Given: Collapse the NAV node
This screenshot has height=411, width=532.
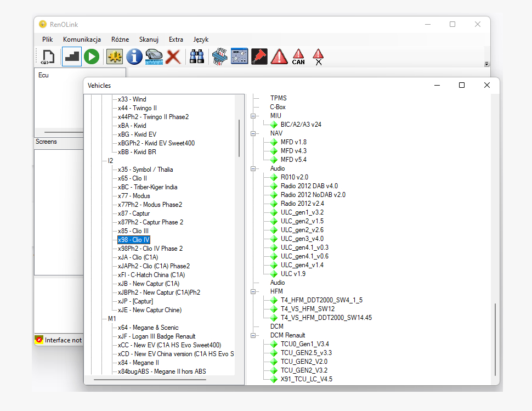Looking at the screenshot, I should pyautogui.click(x=253, y=134).
